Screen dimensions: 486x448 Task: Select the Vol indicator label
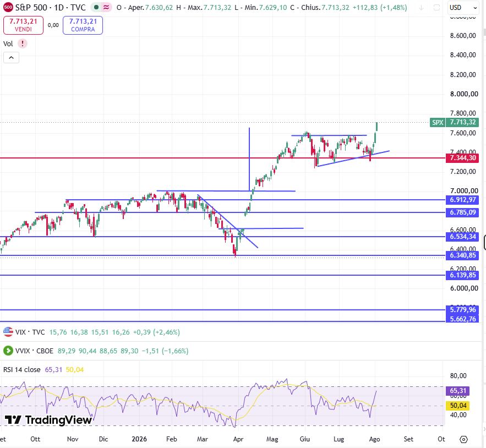click(8, 43)
